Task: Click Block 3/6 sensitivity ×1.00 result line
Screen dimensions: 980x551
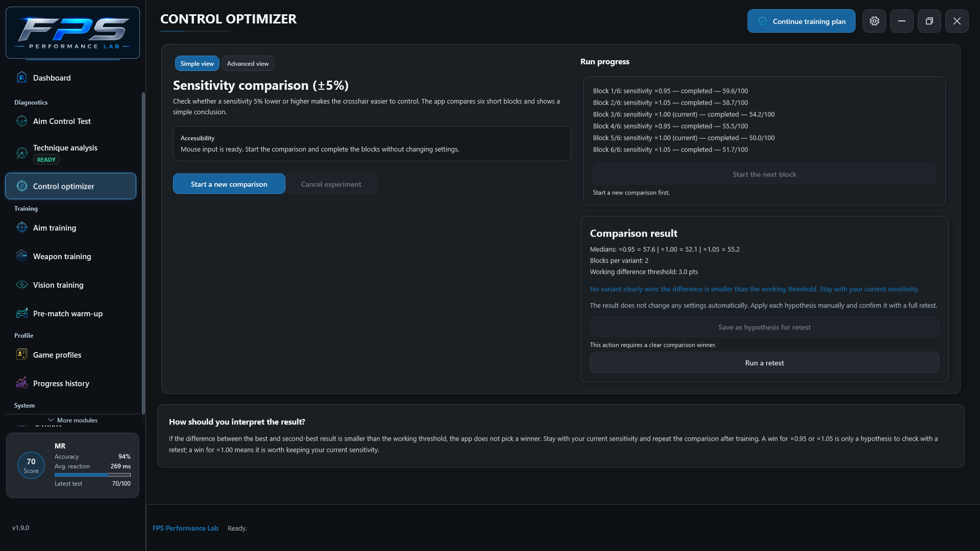Action: [x=683, y=114]
